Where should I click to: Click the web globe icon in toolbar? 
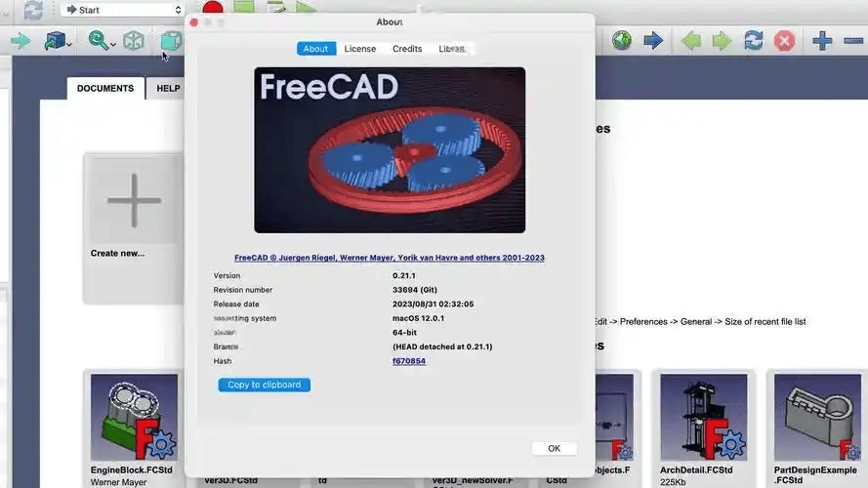pos(622,41)
